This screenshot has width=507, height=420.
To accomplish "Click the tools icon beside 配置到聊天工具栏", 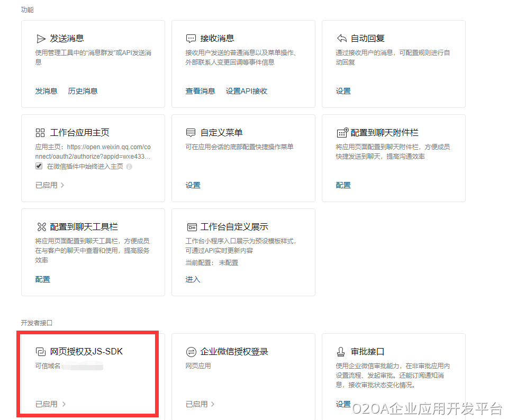I will click(41, 227).
